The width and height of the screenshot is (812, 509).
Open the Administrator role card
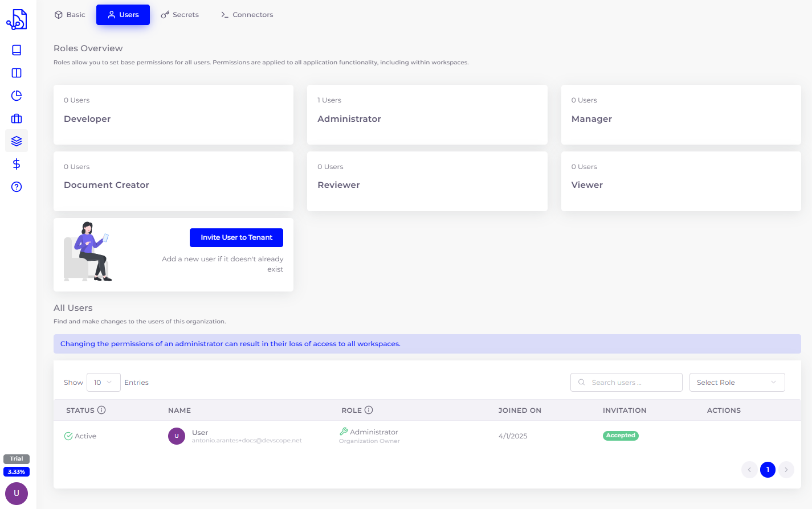[427, 114]
